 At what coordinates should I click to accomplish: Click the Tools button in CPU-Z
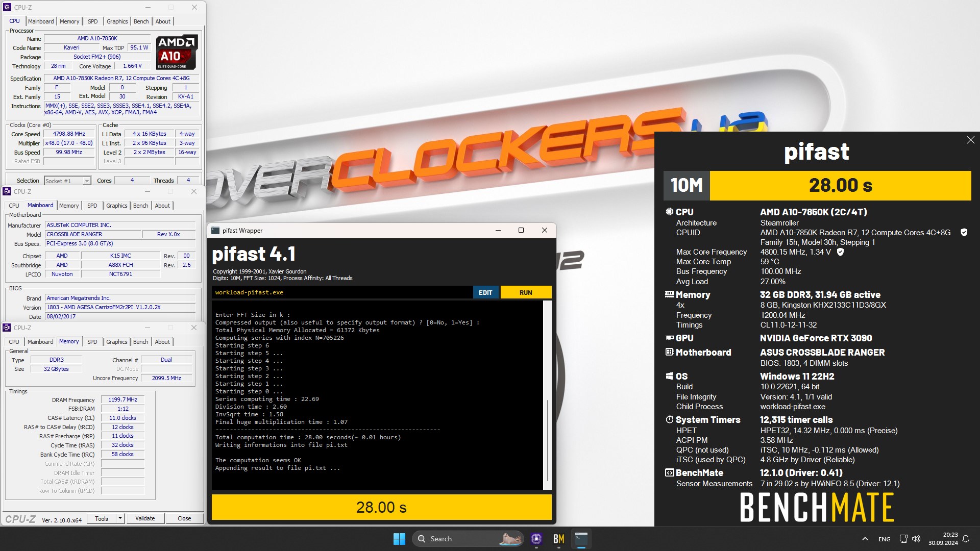102,518
